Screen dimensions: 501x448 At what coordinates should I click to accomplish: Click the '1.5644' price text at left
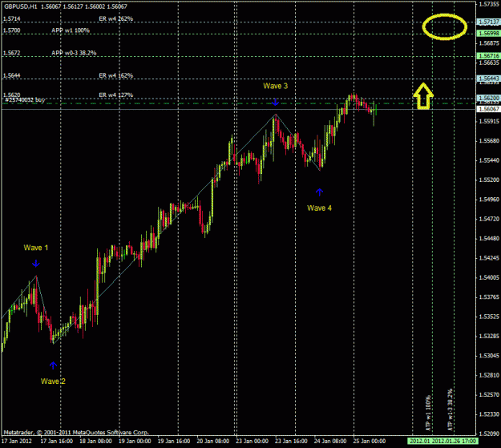click(11, 75)
